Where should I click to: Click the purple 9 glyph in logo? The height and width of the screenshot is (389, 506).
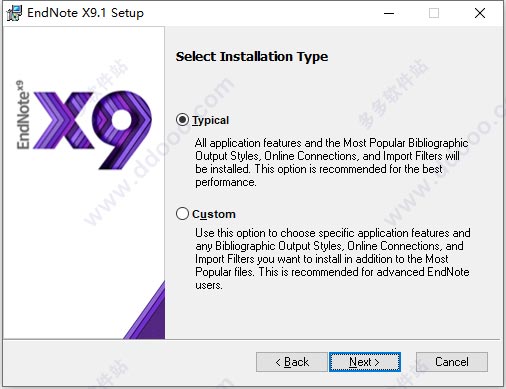pyautogui.click(x=122, y=129)
